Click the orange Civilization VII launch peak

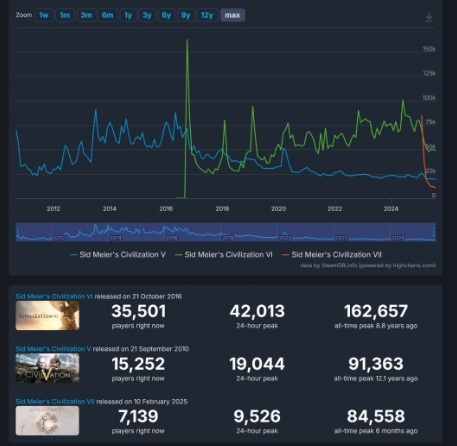tap(422, 116)
